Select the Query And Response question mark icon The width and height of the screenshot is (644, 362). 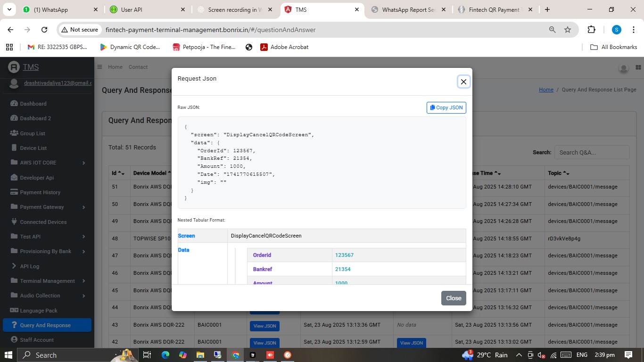click(14, 325)
